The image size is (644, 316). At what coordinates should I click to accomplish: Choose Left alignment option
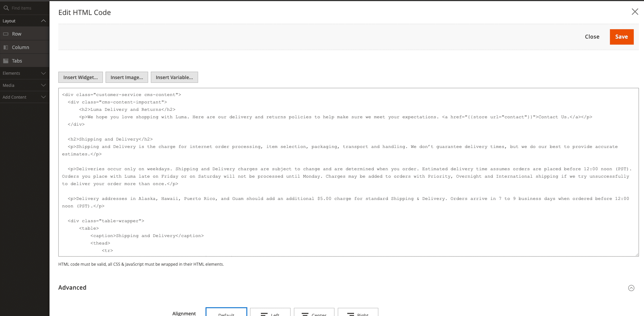(x=270, y=313)
